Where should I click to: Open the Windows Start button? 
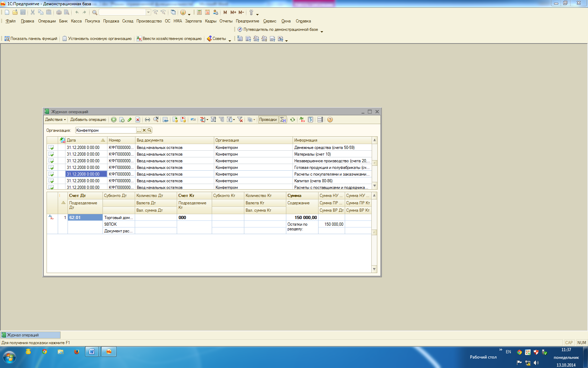tap(9, 357)
